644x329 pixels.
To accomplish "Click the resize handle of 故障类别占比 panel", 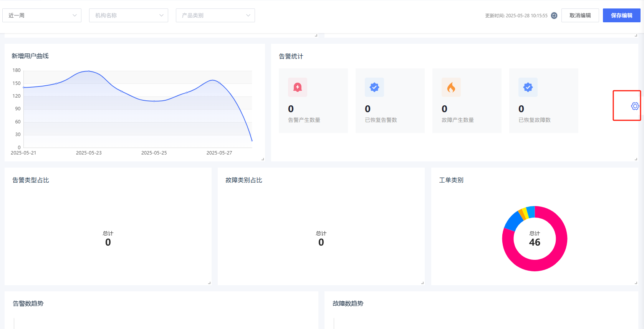I will click(422, 282).
